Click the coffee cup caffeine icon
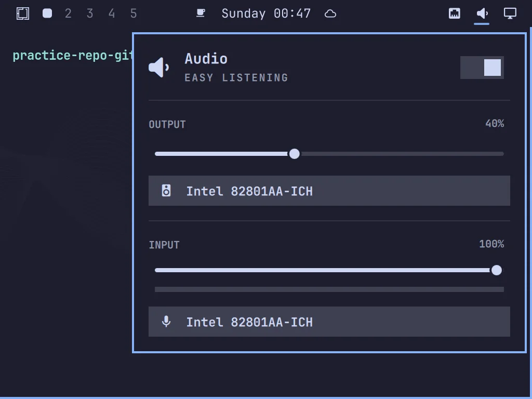 [x=201, y=13]
